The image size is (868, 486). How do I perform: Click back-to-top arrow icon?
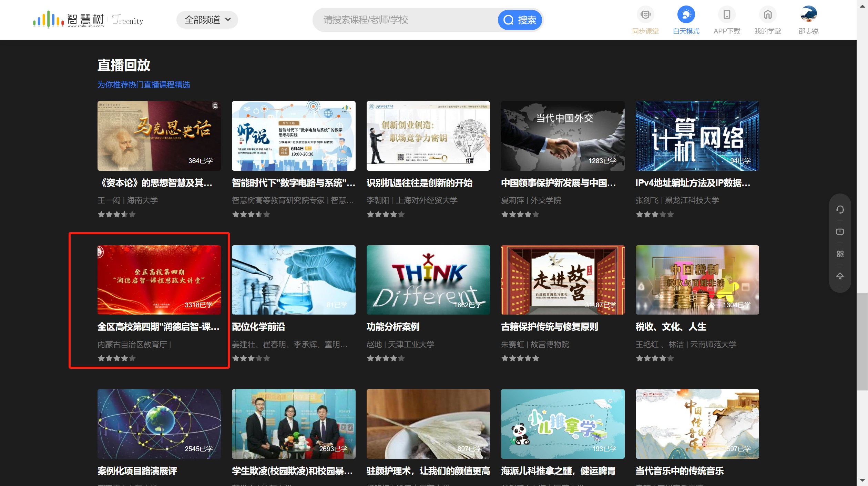[x=840, y=276]
